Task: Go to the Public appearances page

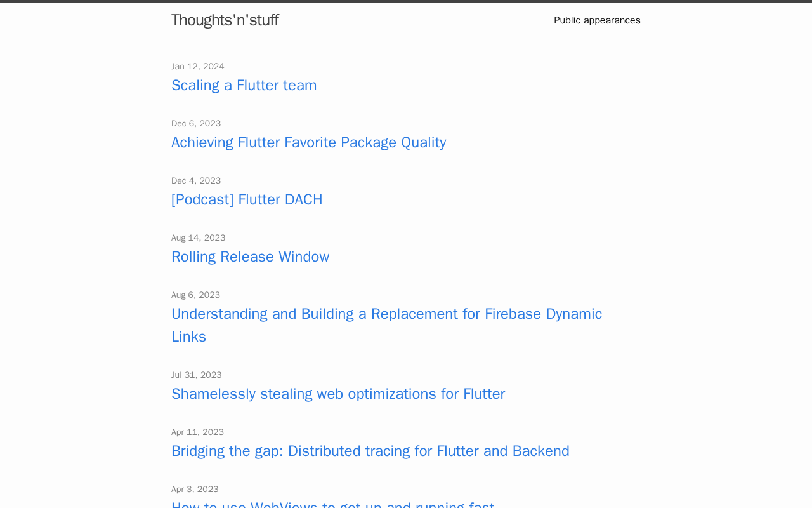Action: point(596,20)
